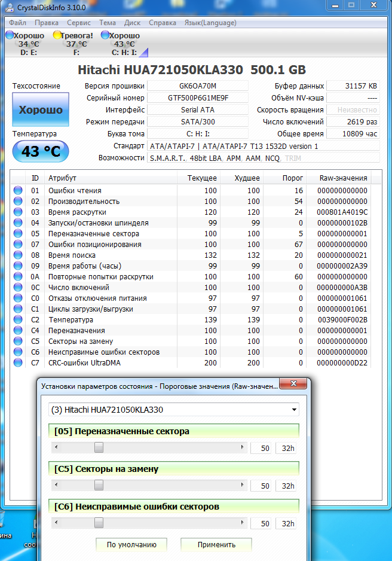Click status circle for 04 Запуски/остановки шпинделя
Viewport: 392px width, 561px height.
coord(18,222)
